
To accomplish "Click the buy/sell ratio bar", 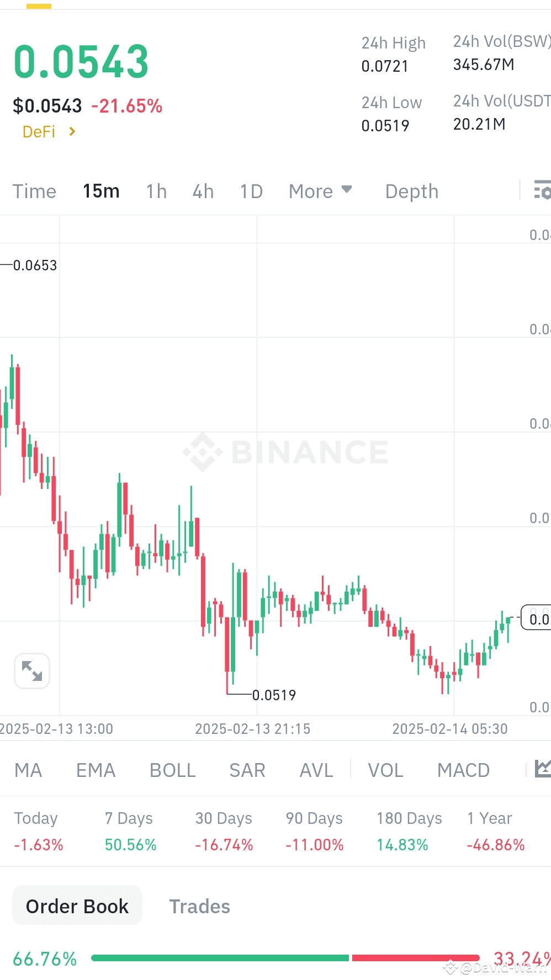I will (x=285, y=958).
